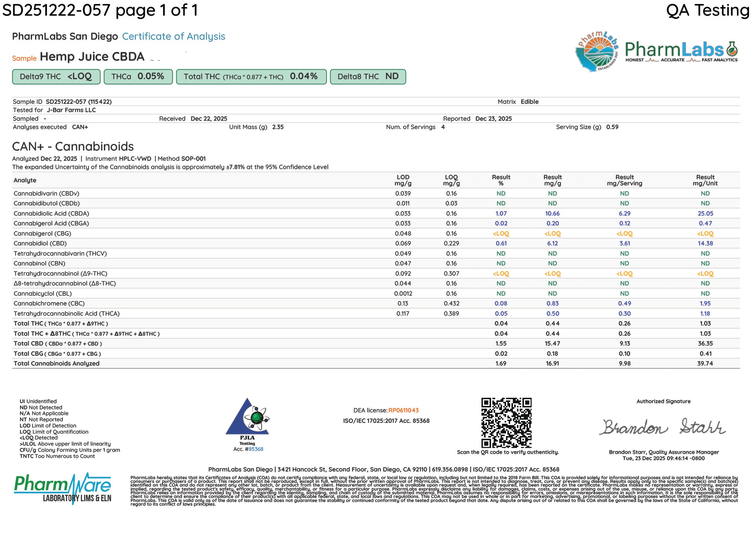Click CBDA mg/Unit result "25.05"
The height and width of the screenshot is (534, 756).
pyautogui.click(x=705, y=214)
